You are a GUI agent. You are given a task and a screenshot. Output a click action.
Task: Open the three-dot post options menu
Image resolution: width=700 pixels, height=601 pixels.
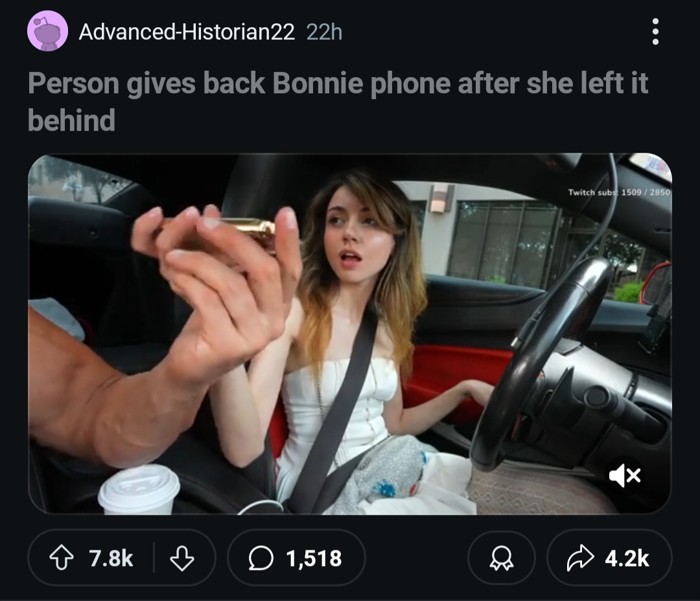coord(655,31)
